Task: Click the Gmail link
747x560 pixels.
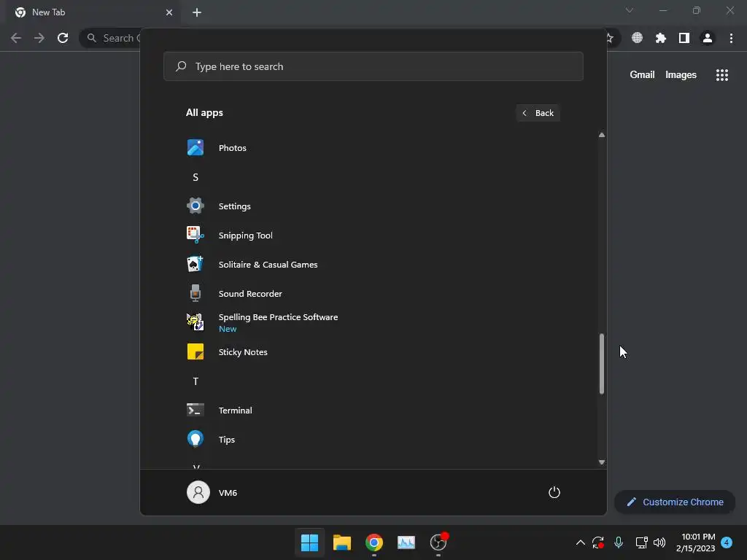Action: click(642, 75)
